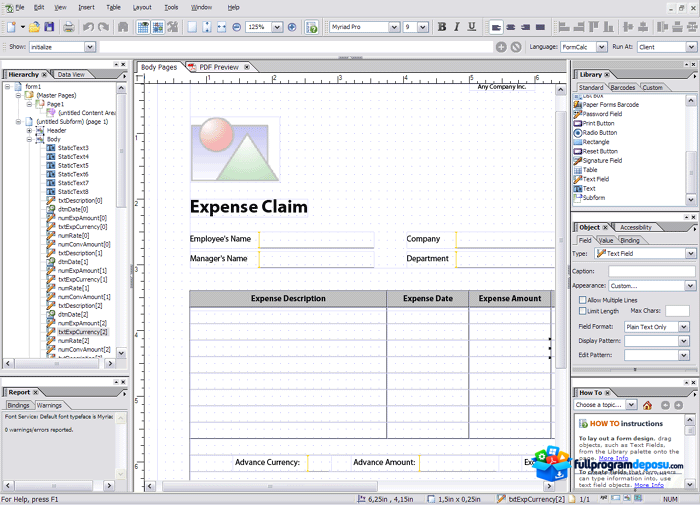Open the Language FormCalc dropdown

pos(601,47)
